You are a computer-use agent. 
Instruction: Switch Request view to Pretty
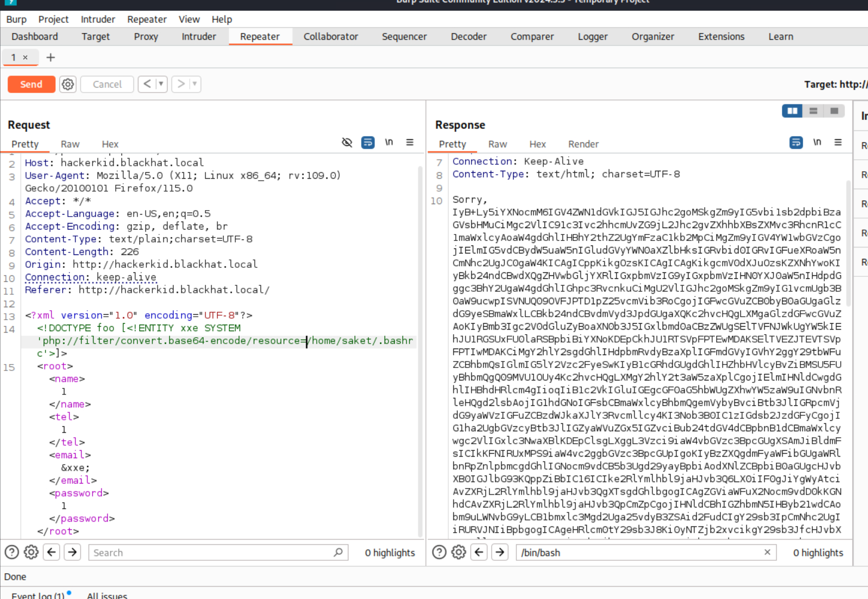25,144
